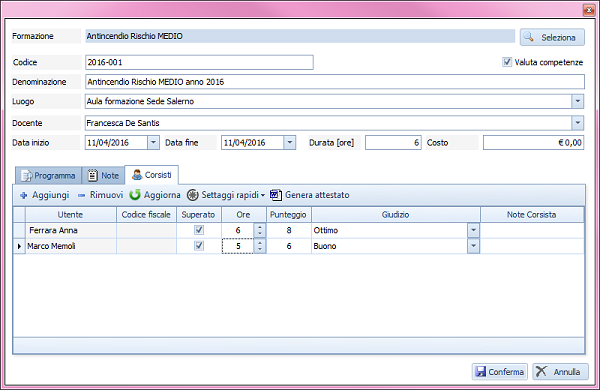Click the Punteggio value 6 for Marco Memoli
The width and height of the screenshot is (600, 390).
(x=289, y=246)
